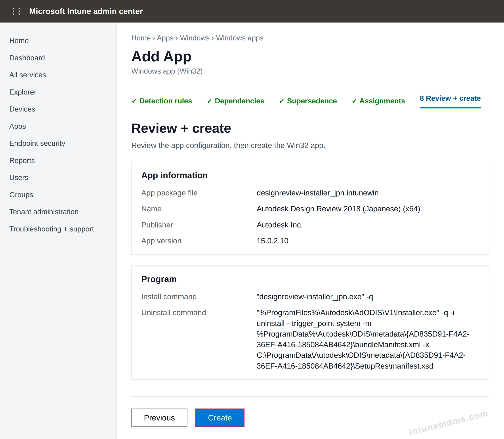Image resolution: width=504 pixels, height=439 pixels.
Task: Open Devices in the sidebar
Action: 22,109
